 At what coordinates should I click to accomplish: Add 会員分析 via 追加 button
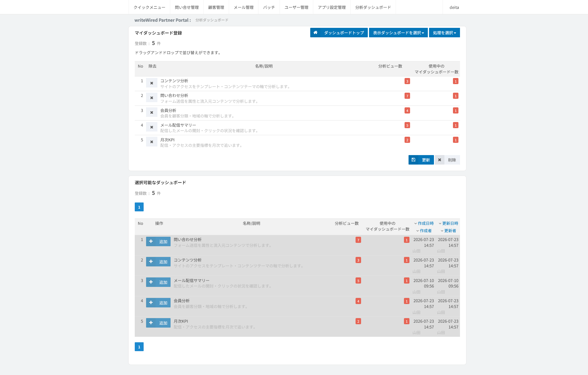click(158, 303)
